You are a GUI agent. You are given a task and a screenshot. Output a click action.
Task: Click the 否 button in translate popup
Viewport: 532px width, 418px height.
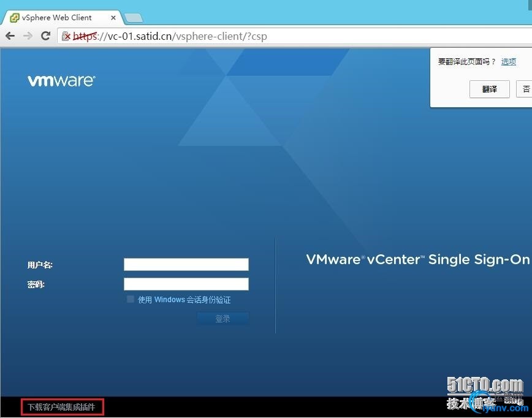coord(525,89)
